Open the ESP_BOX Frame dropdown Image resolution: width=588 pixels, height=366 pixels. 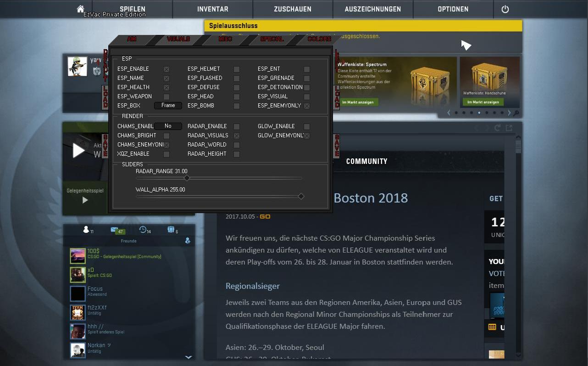click(x=168, y=106)
